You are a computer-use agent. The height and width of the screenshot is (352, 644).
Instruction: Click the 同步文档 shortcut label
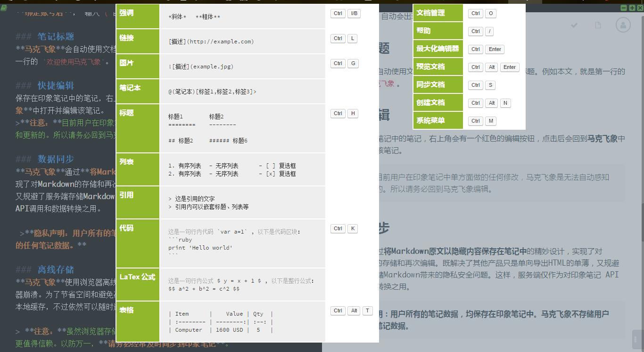coord(430,85)
